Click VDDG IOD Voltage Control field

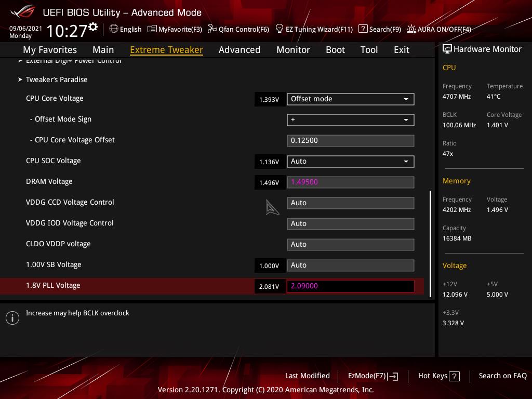[x=351, y=223]
